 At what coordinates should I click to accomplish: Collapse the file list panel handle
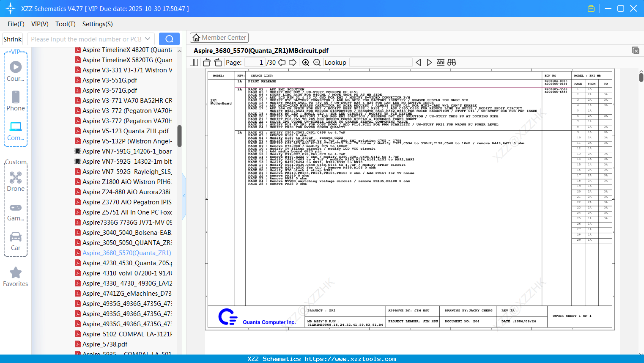[x=184, y=196]
